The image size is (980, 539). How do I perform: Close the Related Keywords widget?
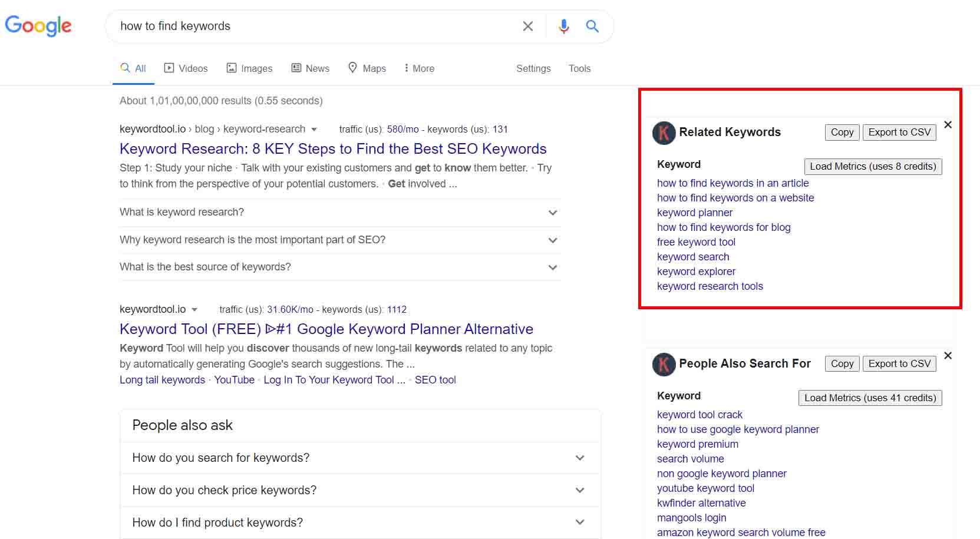(x=948, y=124)
